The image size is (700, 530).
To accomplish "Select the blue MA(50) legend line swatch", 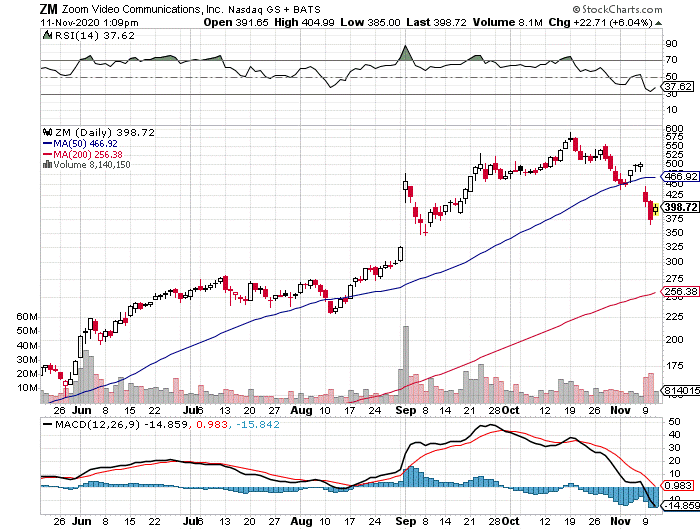I will coord(46,143).
